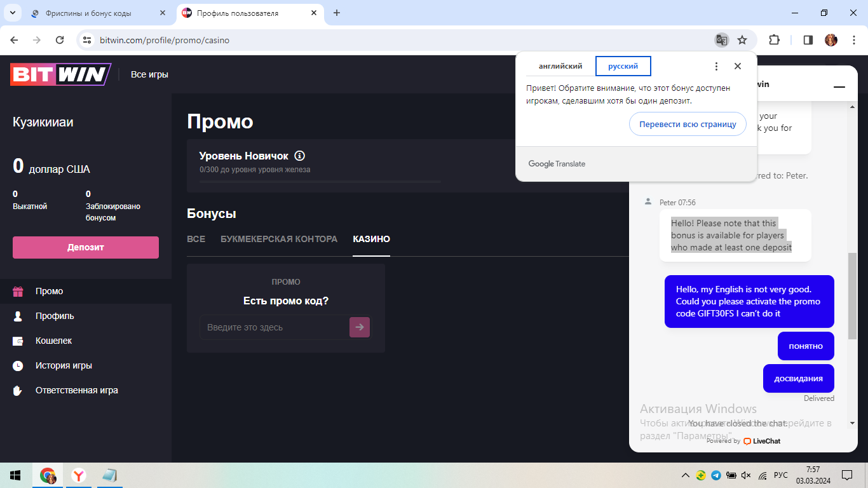
Task: Bookmark this page with star icon
Action: (742, 40)
